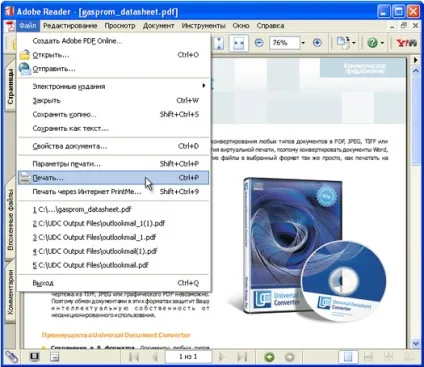The height and width of the screenshot is (367, 424).
Task: Choose Закрыть menu entry
Action: [113, 100]
